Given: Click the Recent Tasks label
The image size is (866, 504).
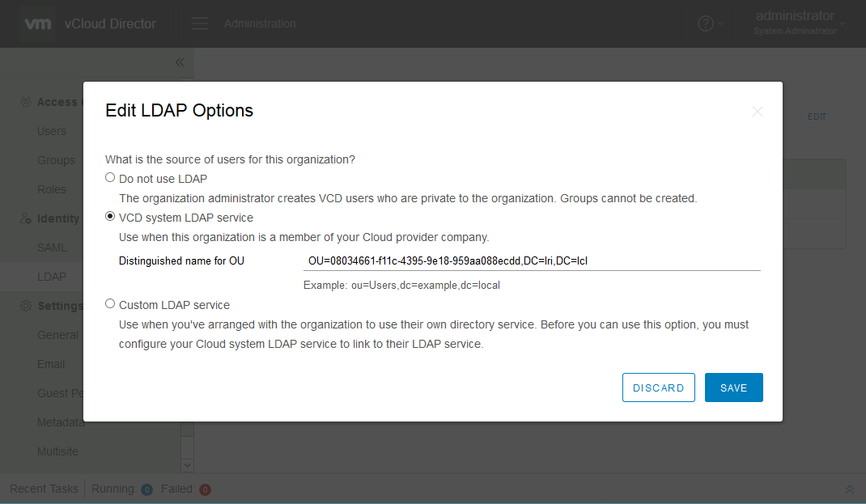Looking at the screenshot, I should tap(44, 489).
